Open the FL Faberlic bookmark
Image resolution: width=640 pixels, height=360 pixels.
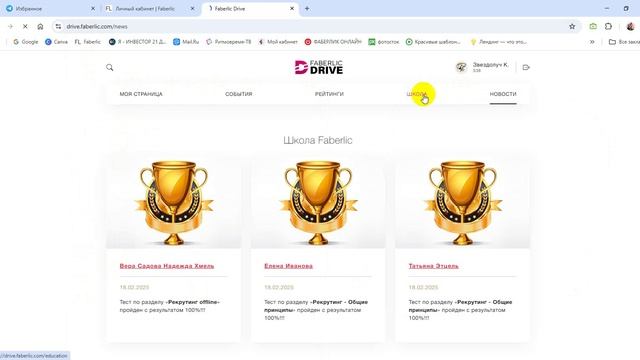(x=88, y=42)
